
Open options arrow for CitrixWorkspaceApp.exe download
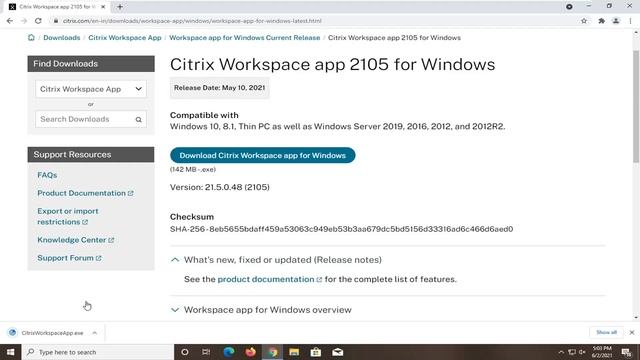coord(95,333)
